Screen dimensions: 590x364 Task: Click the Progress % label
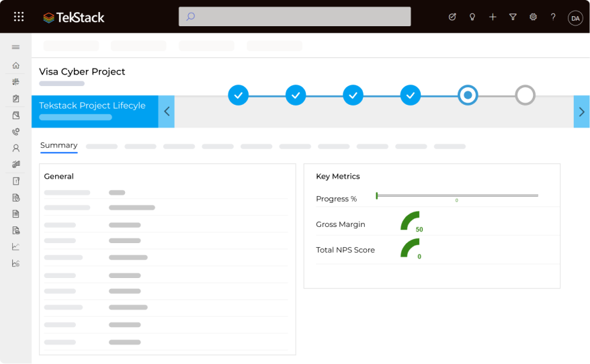tap(337, 199)
